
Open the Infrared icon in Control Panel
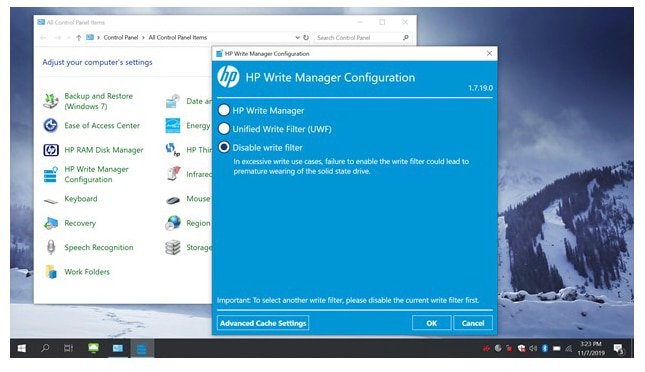tap(173, 174)
